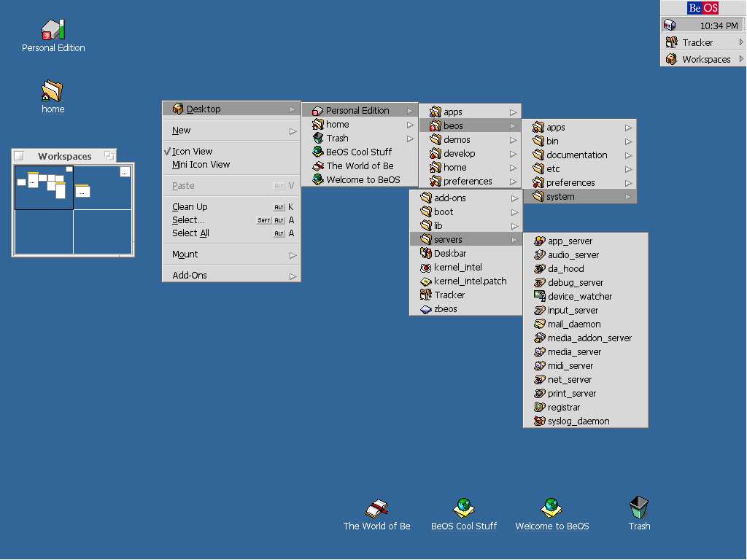The height and width of the screenshot is (560, 747).
Task: Click the net_server icon
Action: click(x=539, y=379)
